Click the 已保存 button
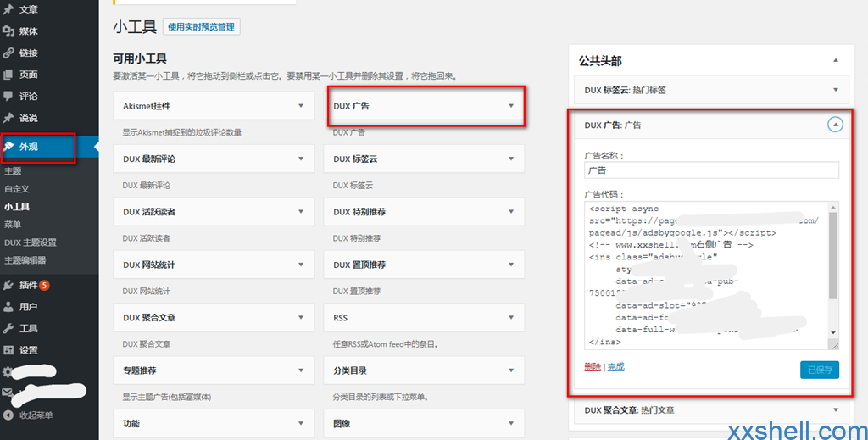The width and height of the screenshot is (868, 440). 820,370
